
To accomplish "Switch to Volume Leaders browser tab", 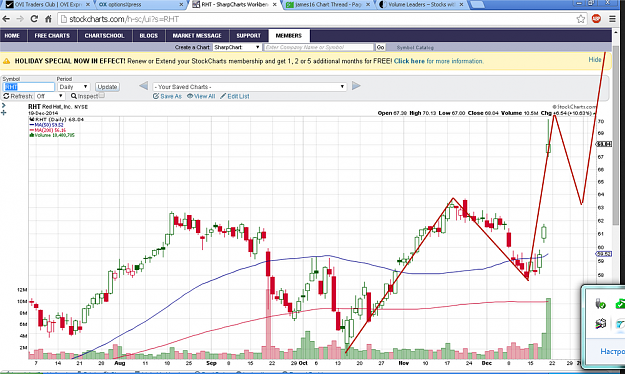I will (422, 5).
